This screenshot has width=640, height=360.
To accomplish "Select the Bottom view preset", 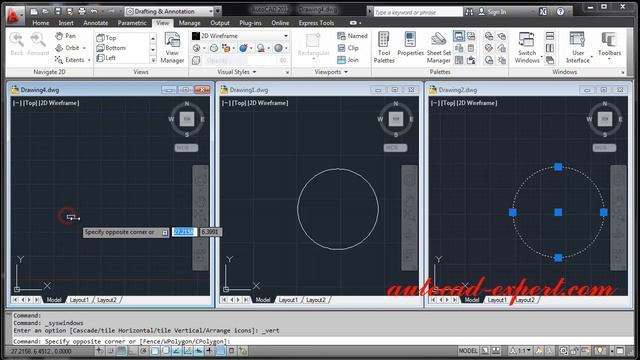I will click(111, 48).
